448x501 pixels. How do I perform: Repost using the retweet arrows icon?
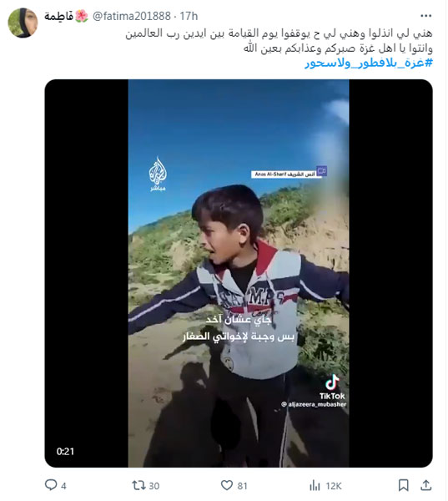[x=138, y=485]
